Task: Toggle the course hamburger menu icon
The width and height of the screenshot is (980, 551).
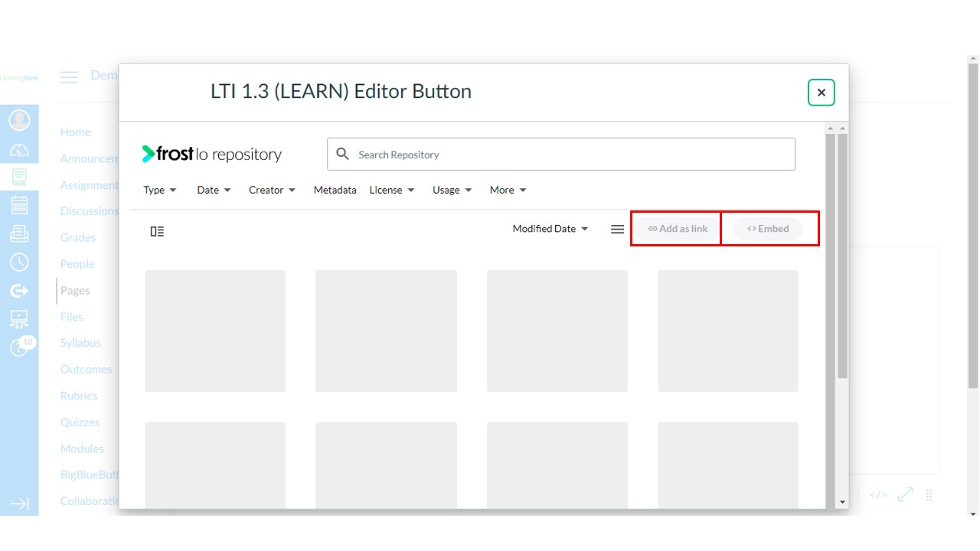Action: (69, 77)
